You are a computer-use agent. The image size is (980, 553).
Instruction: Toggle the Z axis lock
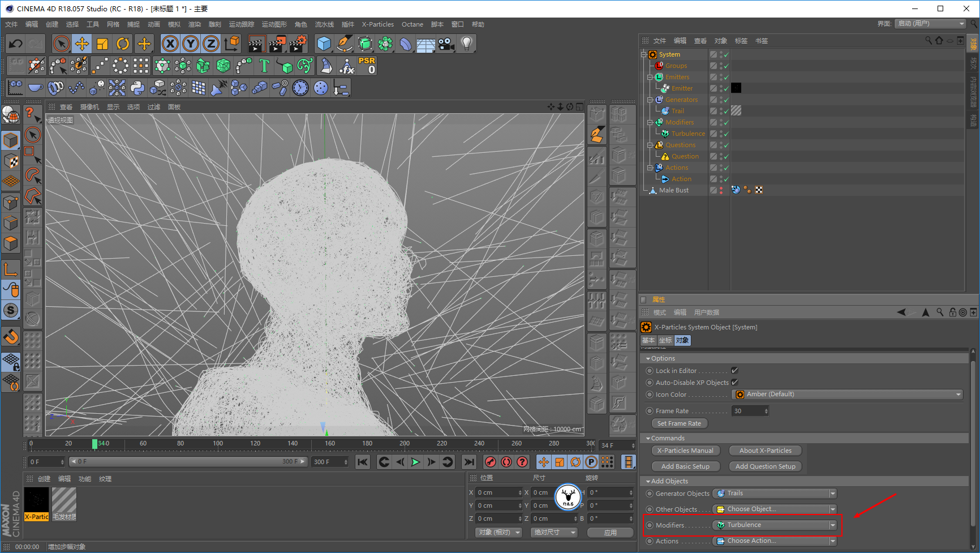click(211, 44)
